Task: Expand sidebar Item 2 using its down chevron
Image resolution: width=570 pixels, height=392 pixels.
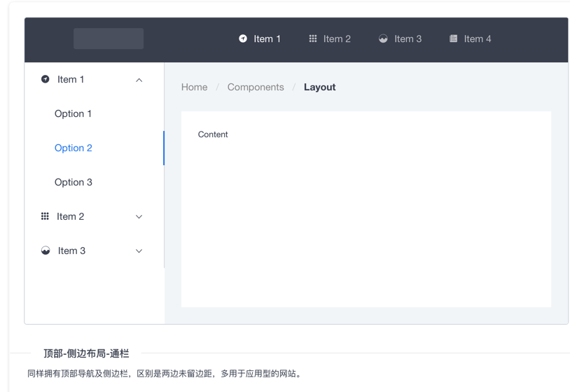Action: click(139, 217)
